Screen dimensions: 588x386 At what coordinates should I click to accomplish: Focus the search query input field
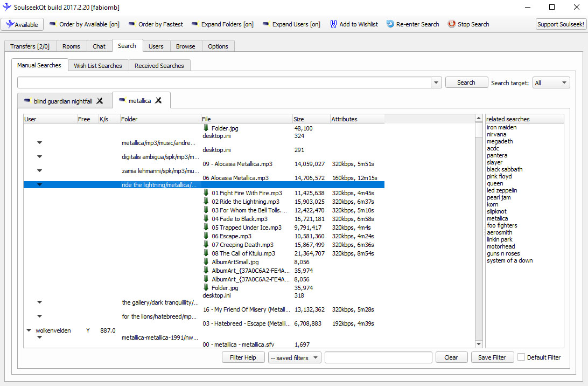224,82
